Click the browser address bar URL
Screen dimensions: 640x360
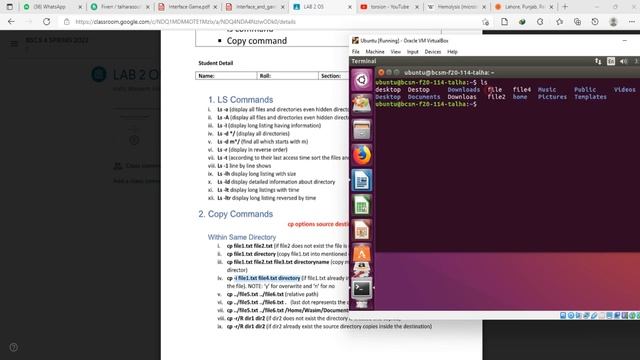(x=185, y=22)
